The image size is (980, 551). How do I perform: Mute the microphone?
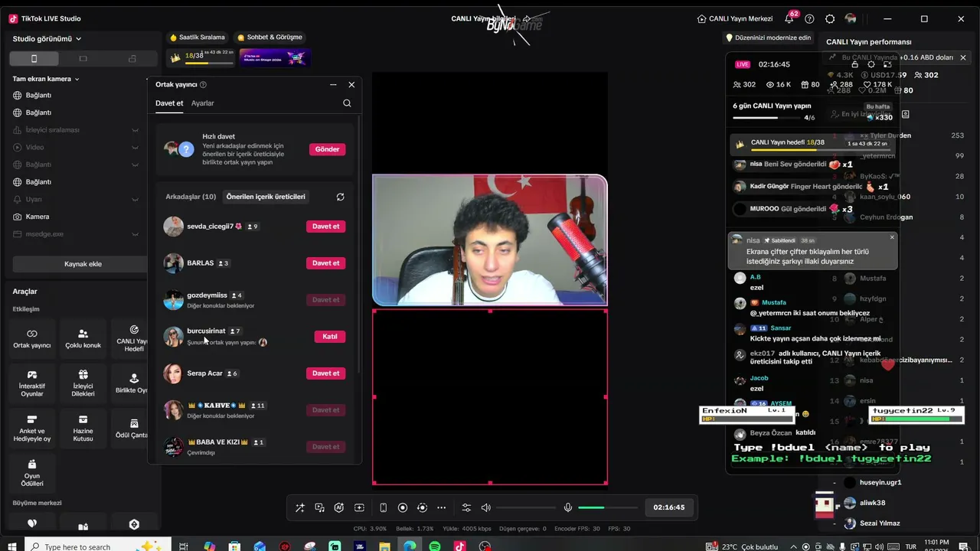568,507
